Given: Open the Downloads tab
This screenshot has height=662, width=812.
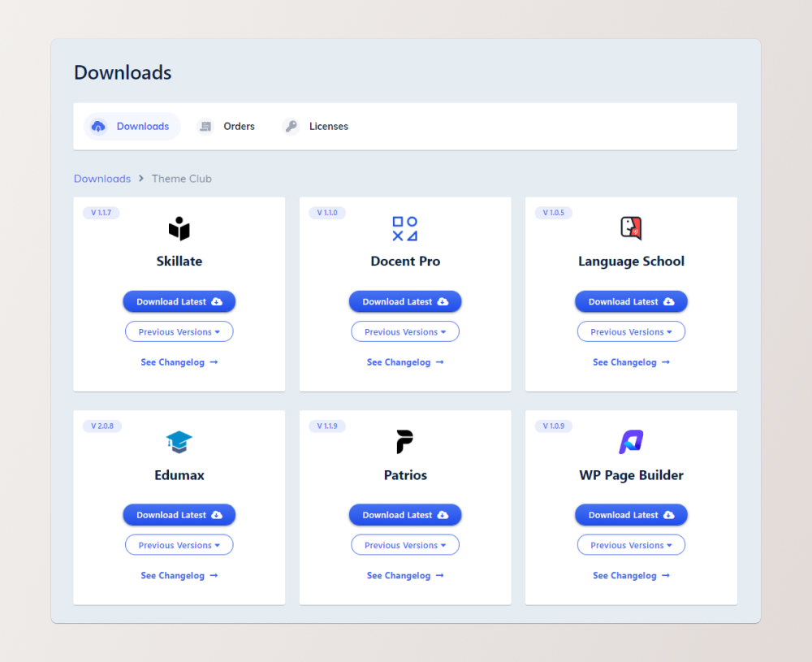Looking at the screenshot, I should click(132, 127).
